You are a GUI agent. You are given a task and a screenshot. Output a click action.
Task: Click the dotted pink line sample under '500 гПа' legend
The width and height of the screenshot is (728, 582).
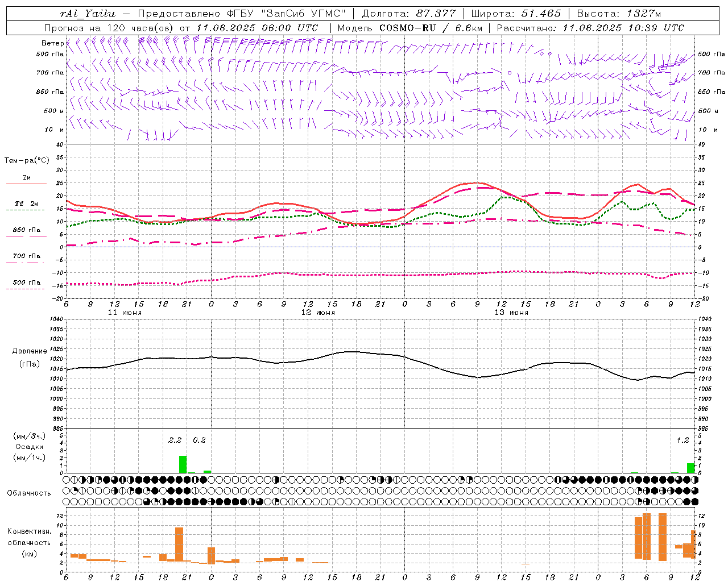coord(25,289)
